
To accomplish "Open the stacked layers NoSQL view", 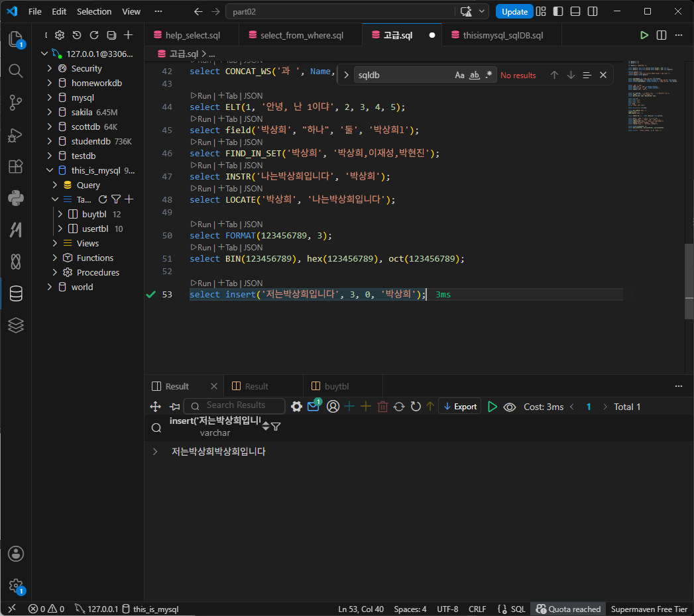I will tap(16, 325).
